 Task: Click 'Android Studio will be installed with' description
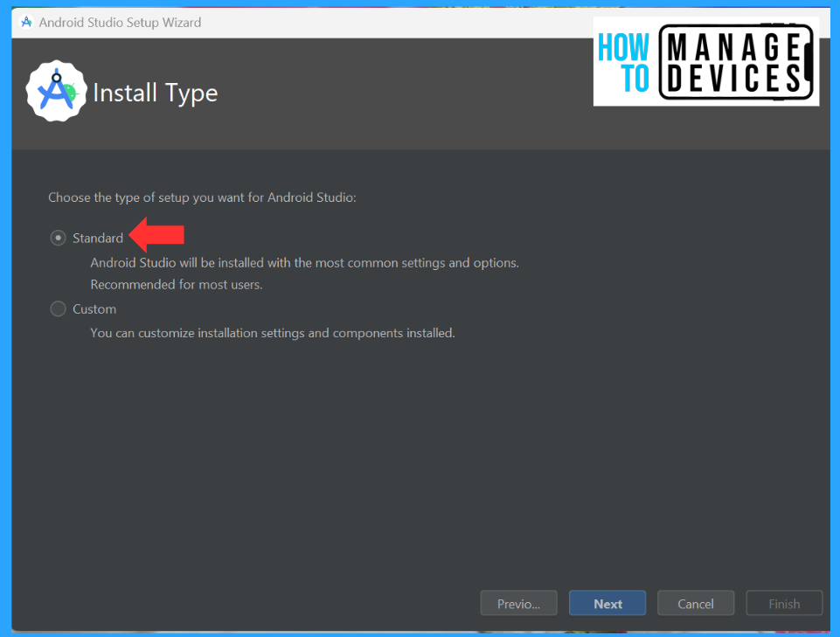pyautogui.click(x=304, y=263)
